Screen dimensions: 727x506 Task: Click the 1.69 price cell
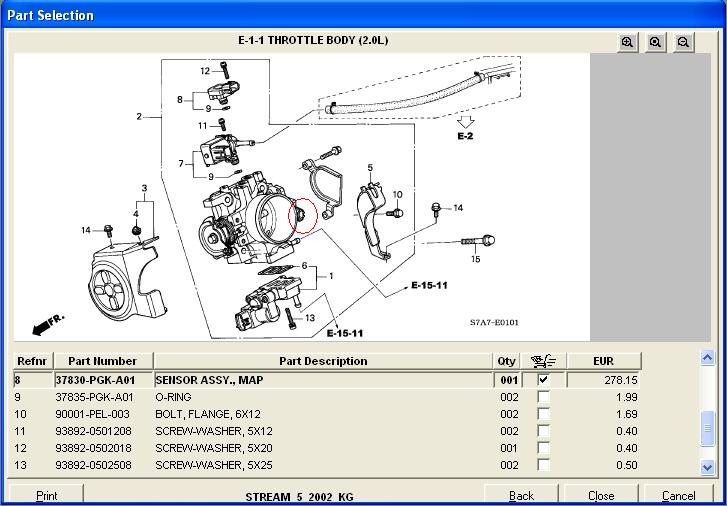626,414
